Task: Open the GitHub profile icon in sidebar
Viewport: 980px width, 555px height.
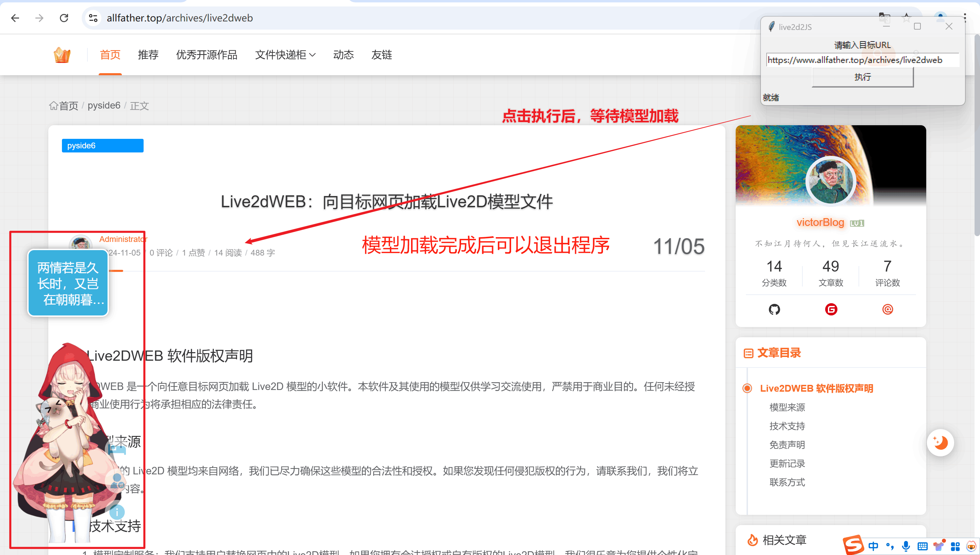Action: coord(774,309)
